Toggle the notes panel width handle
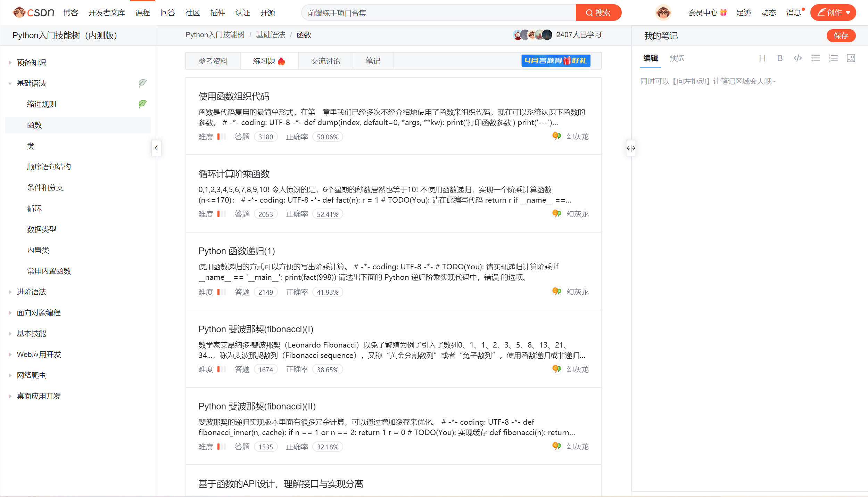Screen dimensions: 868x497 [x=631, y=148]
